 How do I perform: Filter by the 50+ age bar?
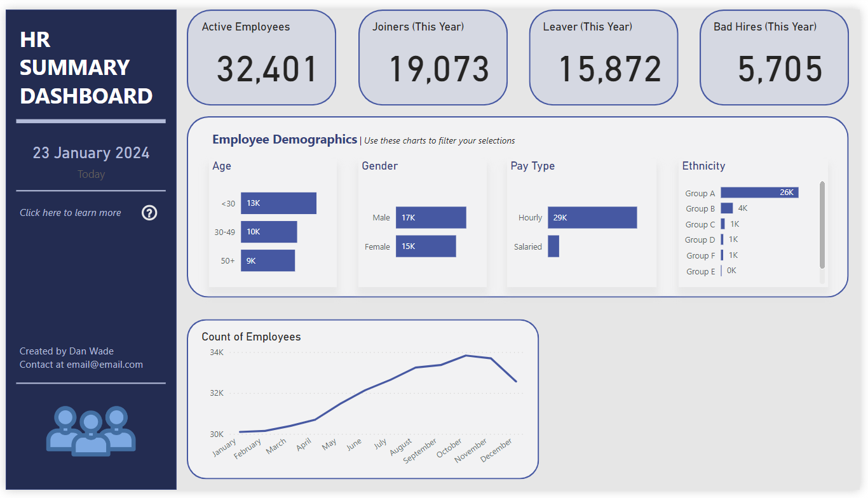(x=268, y=260)
